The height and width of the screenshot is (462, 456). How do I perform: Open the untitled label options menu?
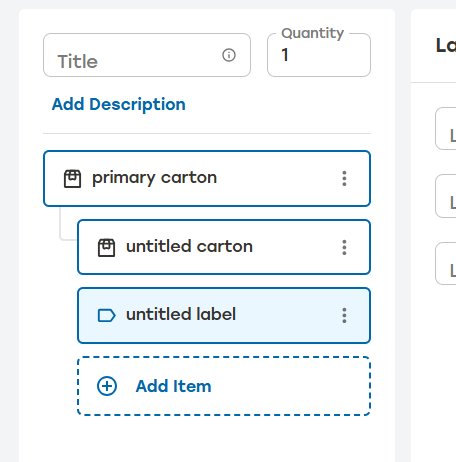click(344, 315)
